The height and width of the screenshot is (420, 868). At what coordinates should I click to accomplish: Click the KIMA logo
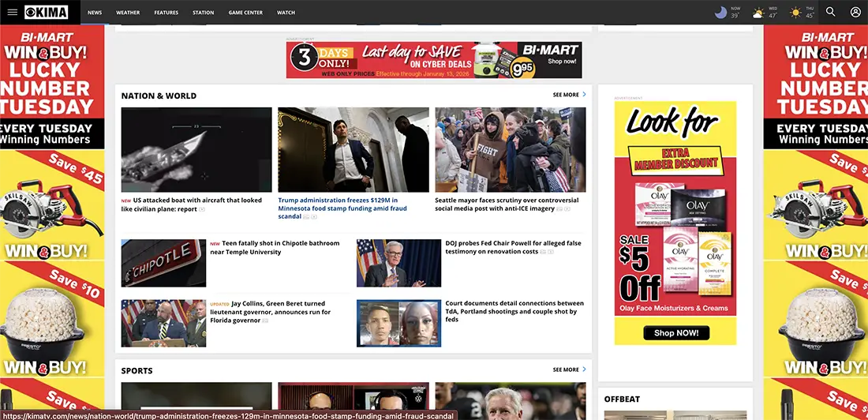point(47,12)
